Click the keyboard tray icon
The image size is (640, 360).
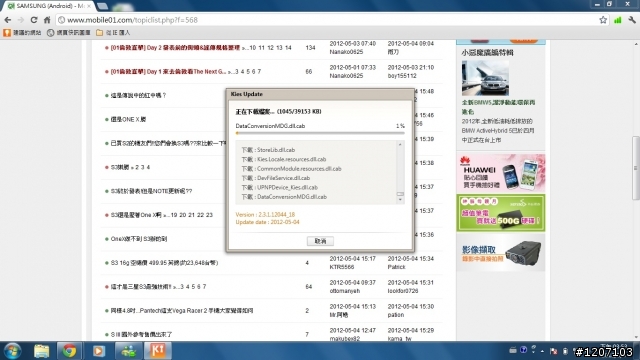point(513,350)
